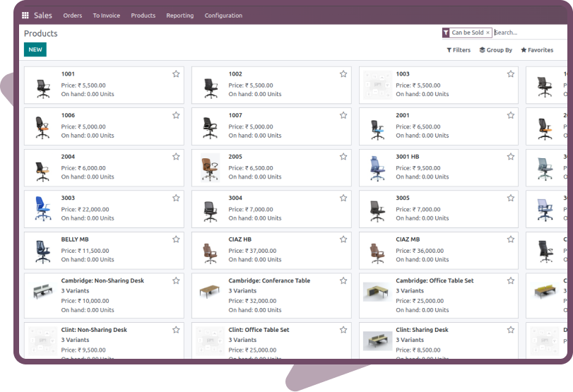Open the Configuration menu link
The width and height of the screenshot is (573, 392).
(223, 16)
